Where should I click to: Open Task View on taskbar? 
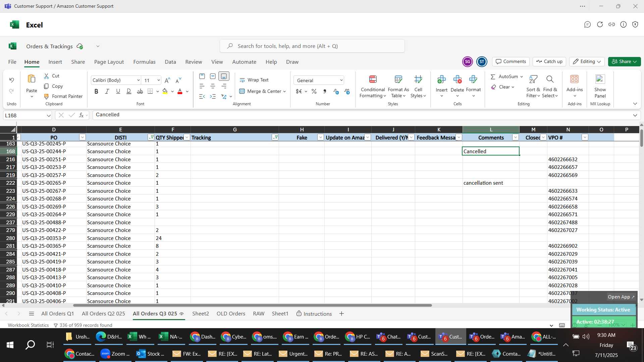click(50, 345)
